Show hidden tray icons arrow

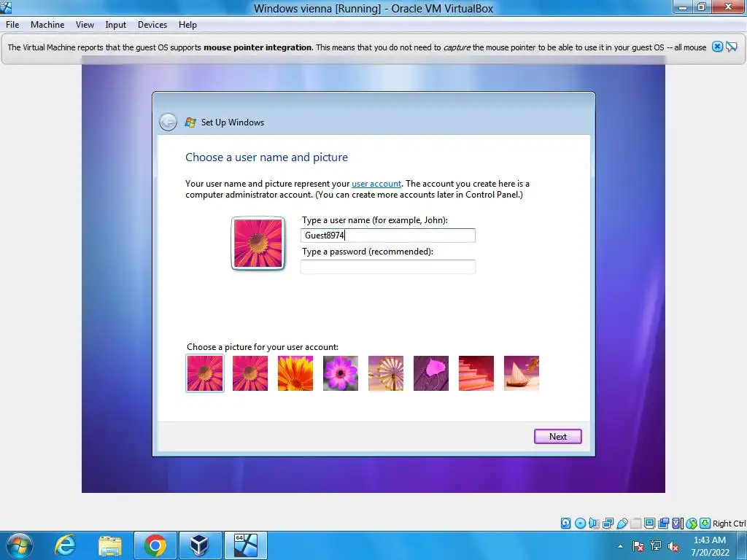[x=620, y=546]
